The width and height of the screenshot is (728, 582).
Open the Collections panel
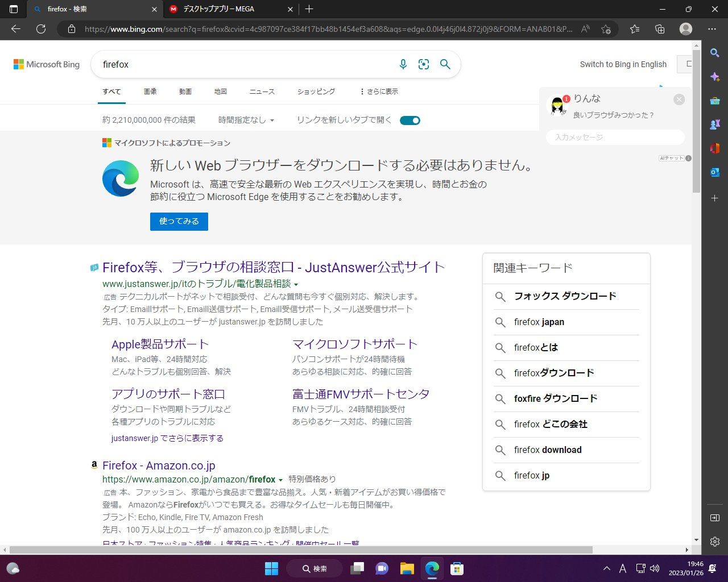(x=660, y=29)
